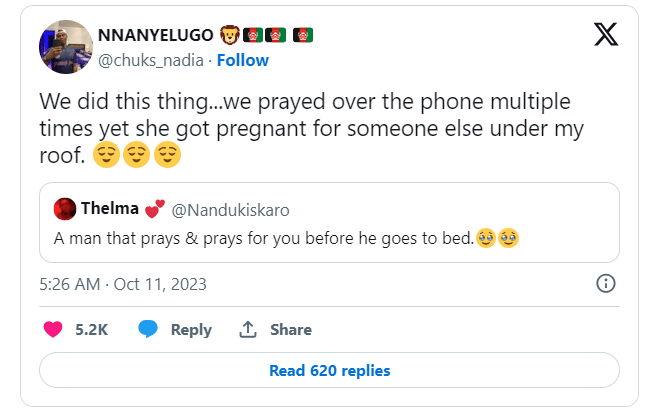Screen dimensions: 652x414
Task: Click the X logo icon
Action: tap(605, 35)
